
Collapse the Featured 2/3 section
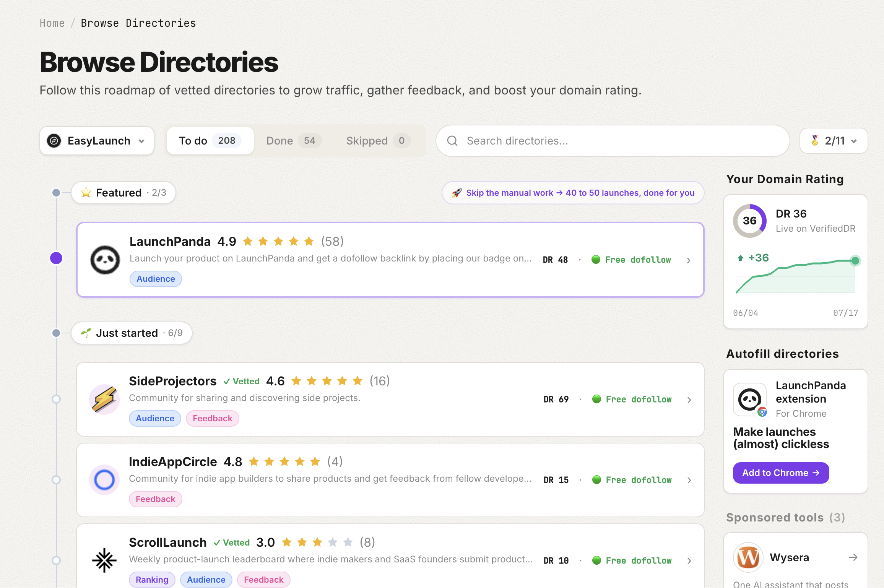(123, 193)
